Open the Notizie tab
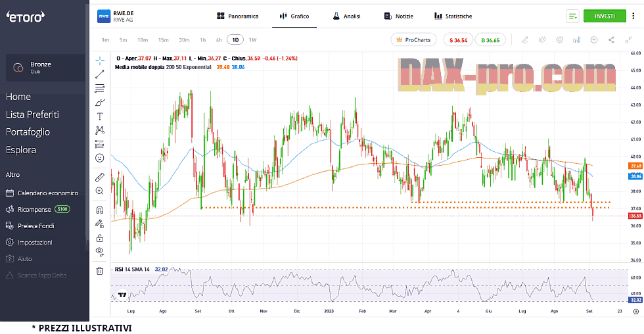Screen dimensions: 644x334 point(399,16)
